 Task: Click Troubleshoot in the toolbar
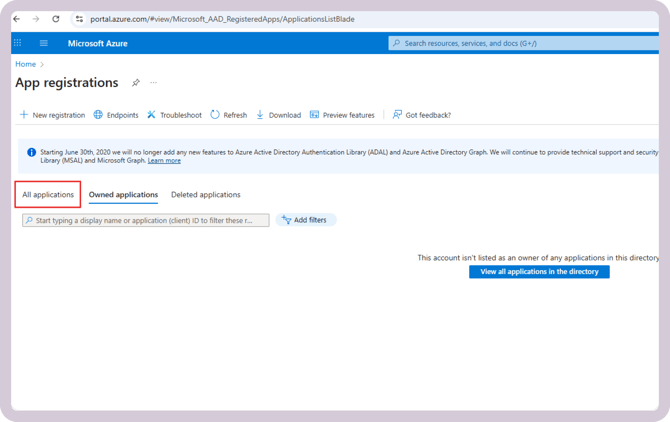174,115
